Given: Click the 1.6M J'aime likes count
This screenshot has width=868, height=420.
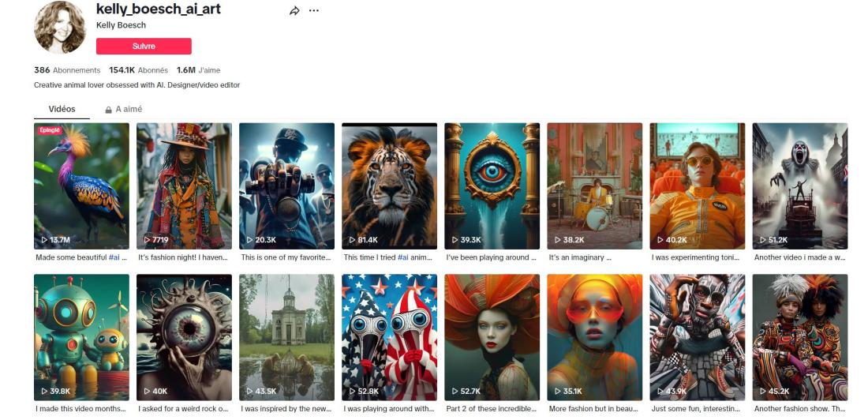Looking at the screenshot, I should coord(198,70).
